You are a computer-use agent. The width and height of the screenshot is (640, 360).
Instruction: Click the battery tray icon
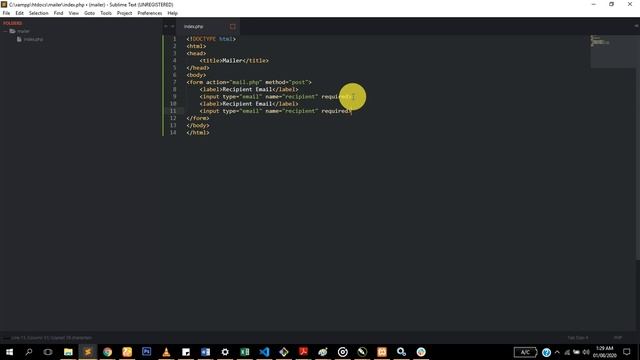[x=576, y=352]
